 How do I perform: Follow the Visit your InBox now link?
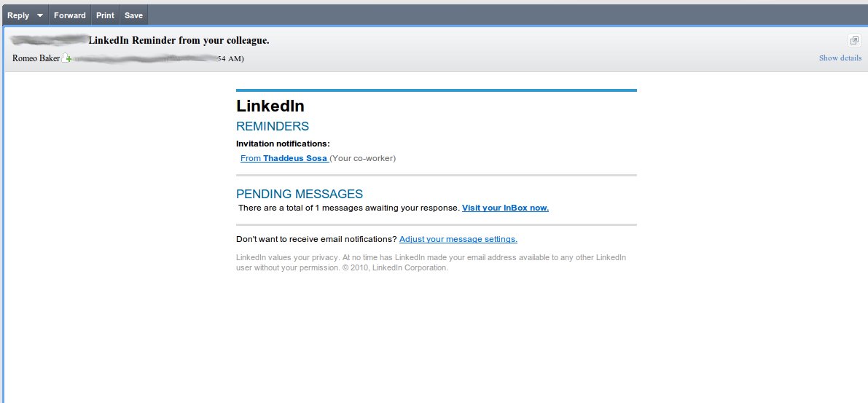[x=505, y=208]
